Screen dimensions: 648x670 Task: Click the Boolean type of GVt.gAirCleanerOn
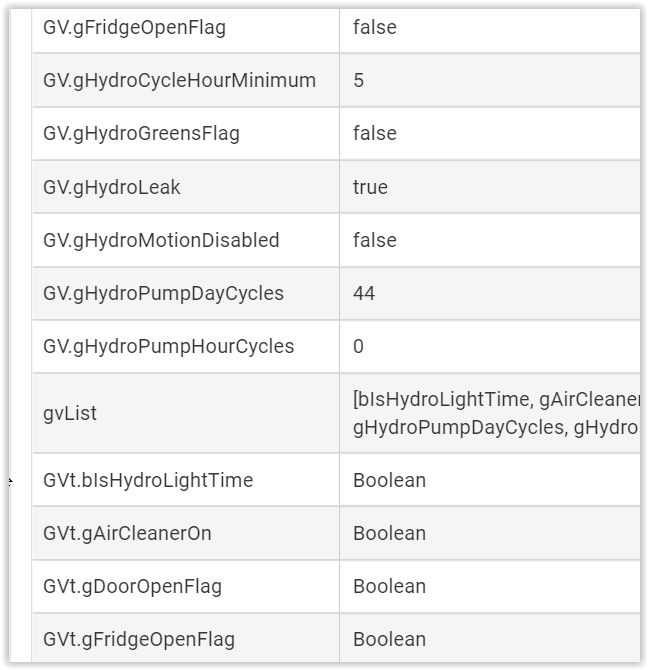390,533
